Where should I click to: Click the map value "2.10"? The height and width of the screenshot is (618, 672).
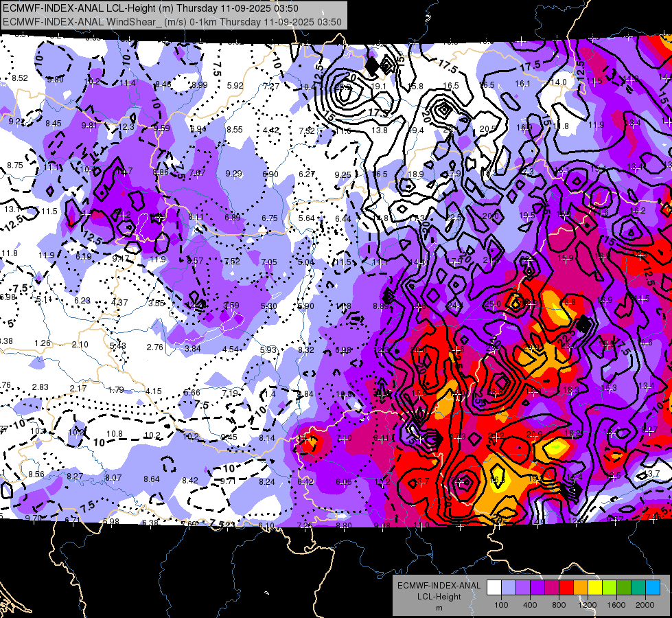pyautogui.click(x=80, y=345)
